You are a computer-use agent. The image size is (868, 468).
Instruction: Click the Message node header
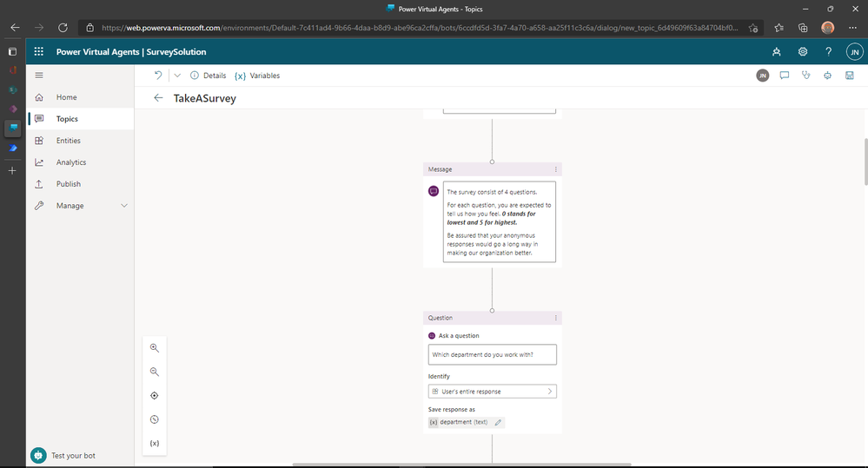click(x=492, y=169)
